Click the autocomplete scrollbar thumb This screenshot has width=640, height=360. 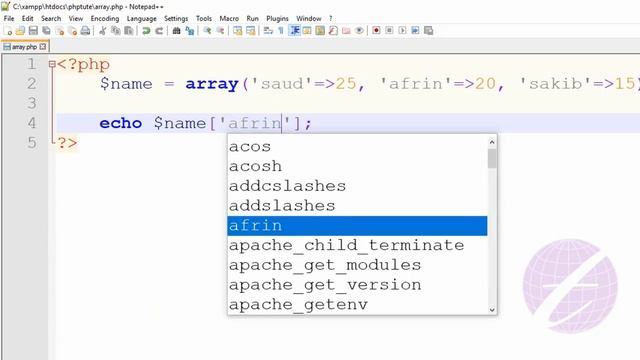[x=492, y=158]
